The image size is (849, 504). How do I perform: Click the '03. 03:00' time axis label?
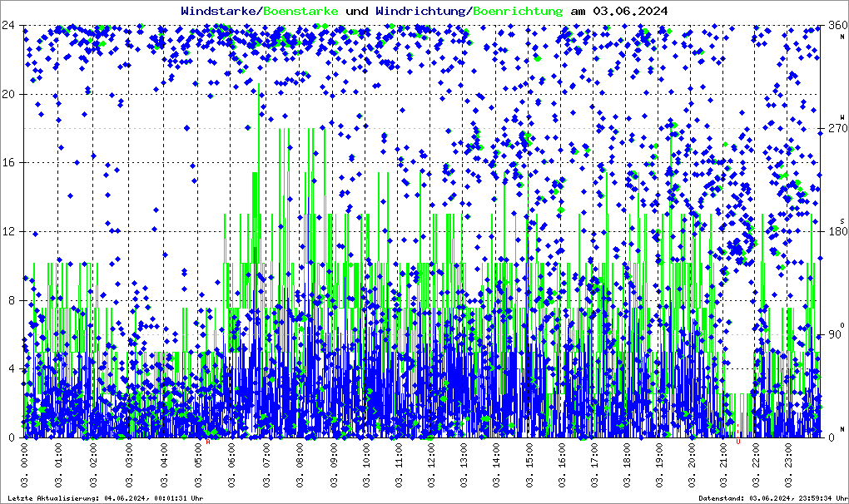point(129,464)
